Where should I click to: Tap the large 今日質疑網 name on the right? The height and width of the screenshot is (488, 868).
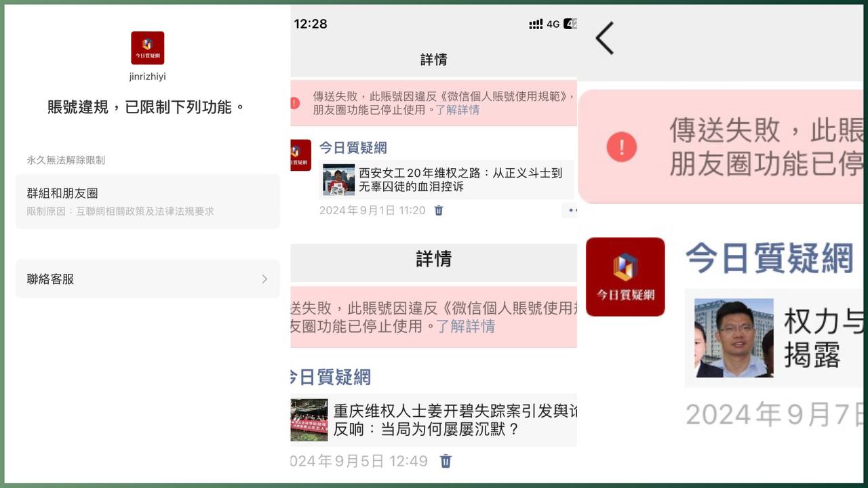[769, 258]
